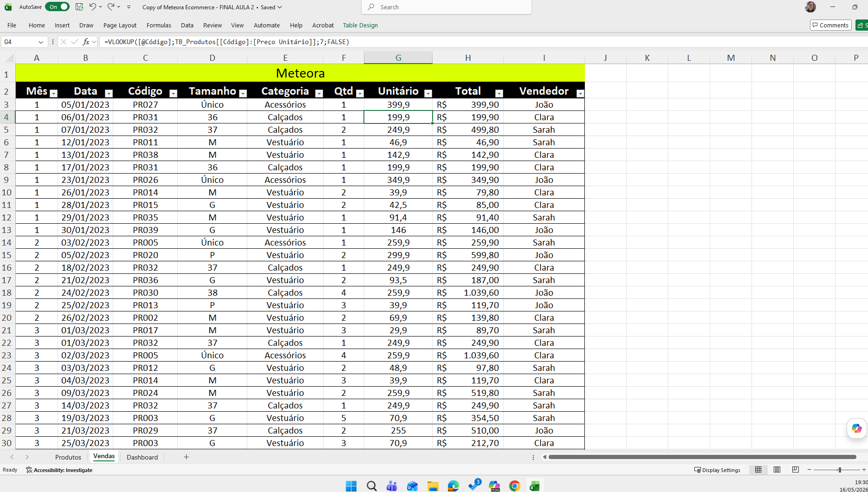
Task: Click the column G header
Action: pyautogui.click(x=398, y=58)
